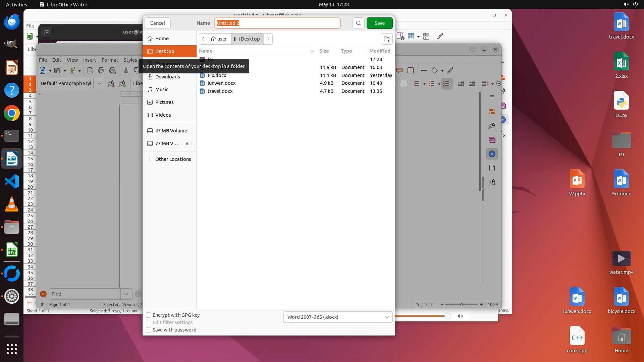Click the back arrow in path bar
Screen dimensions: 644x362
pos(203,39)
